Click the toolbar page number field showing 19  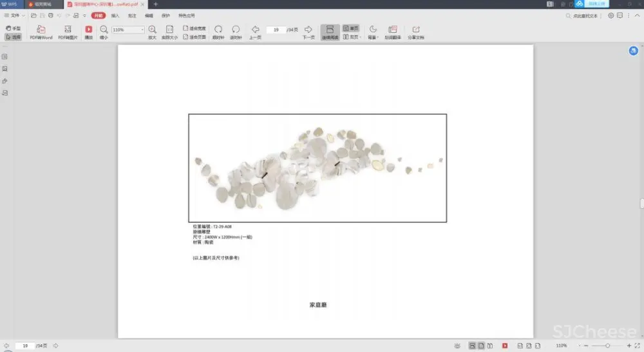click(x=276, y=30)
